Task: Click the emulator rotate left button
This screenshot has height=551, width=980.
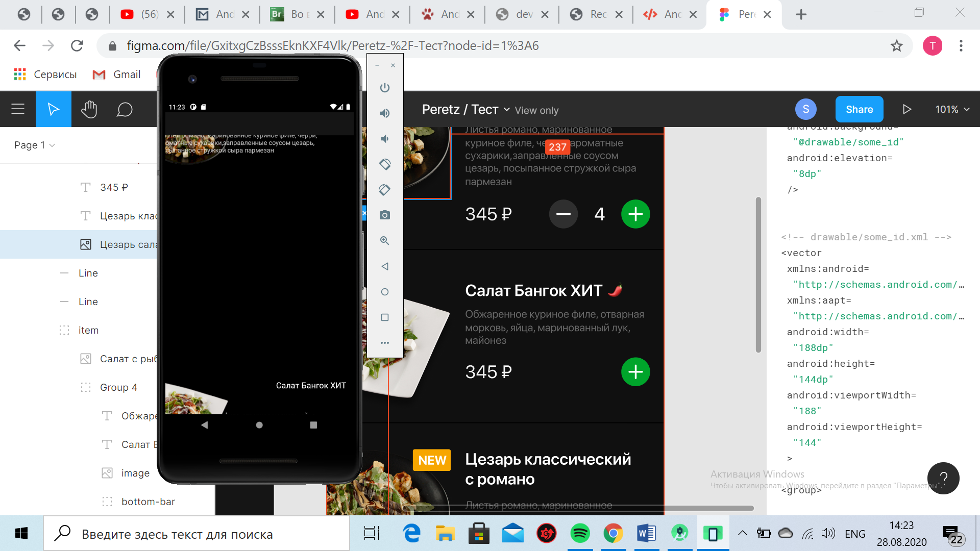Action: pos(385,164)
